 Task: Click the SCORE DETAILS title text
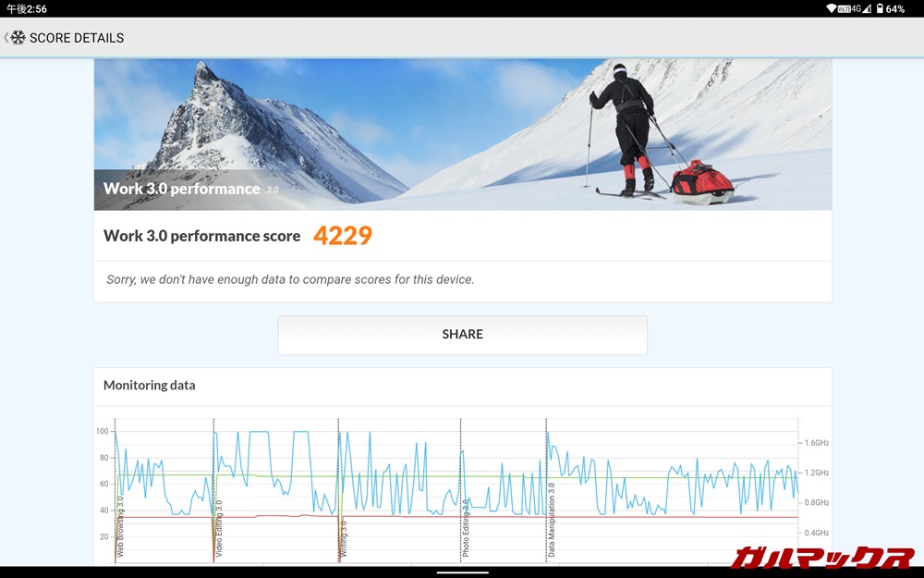click(x=77, y=38)
